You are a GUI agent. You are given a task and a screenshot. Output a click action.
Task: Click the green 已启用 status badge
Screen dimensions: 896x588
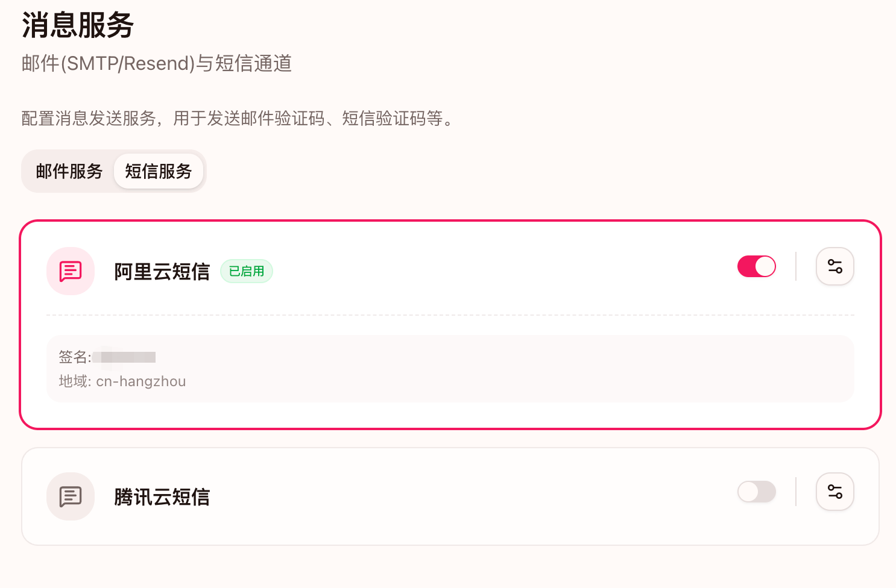click(x=247, y=271)
